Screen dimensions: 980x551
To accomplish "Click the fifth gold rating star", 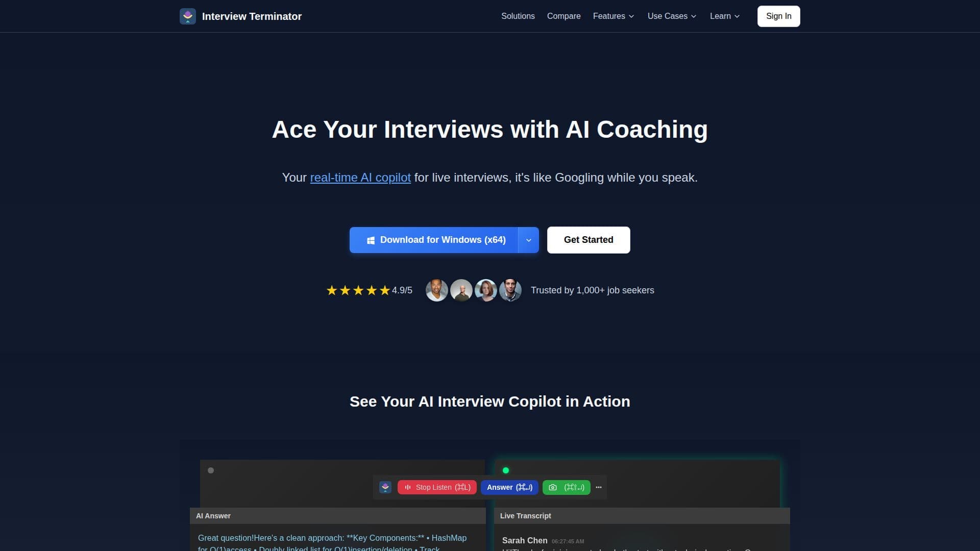I will click(x=385, y=290).
